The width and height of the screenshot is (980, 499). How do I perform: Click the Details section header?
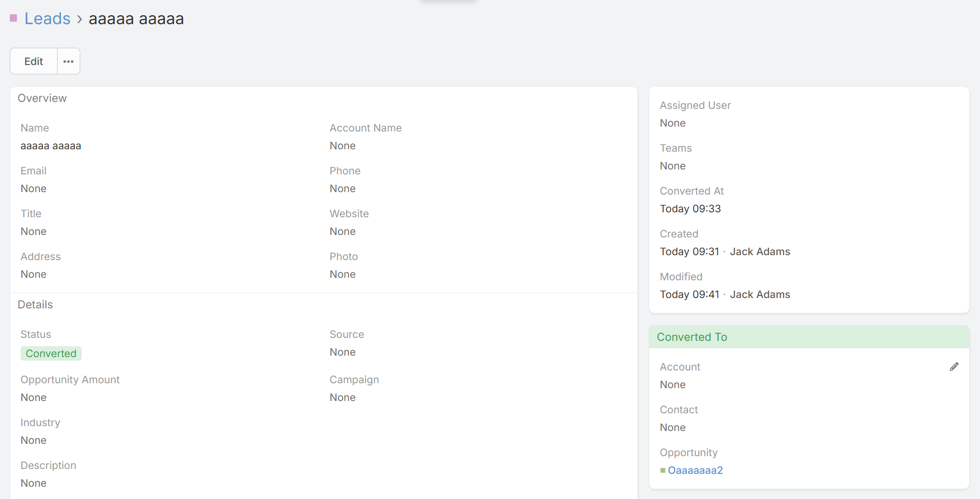(x=35, y=304)
